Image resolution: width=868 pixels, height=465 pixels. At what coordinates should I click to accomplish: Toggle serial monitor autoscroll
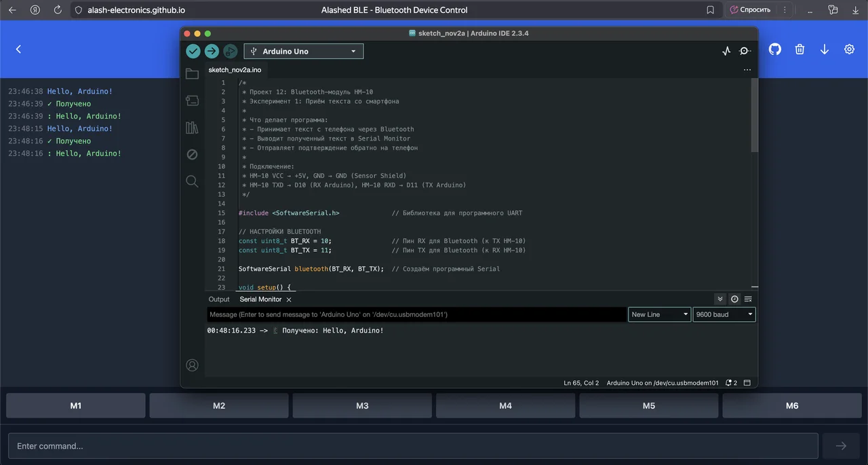(720, 299)
